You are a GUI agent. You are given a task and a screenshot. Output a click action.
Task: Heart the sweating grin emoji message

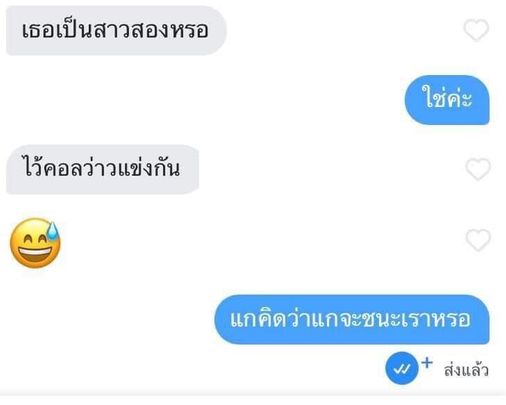pos(478,240)
